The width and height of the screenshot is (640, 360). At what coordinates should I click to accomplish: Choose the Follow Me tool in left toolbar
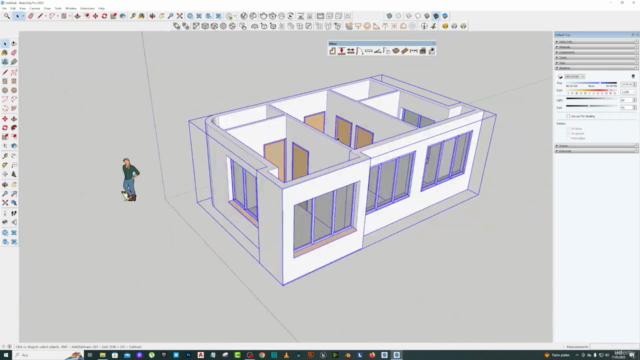coord(14,128)
